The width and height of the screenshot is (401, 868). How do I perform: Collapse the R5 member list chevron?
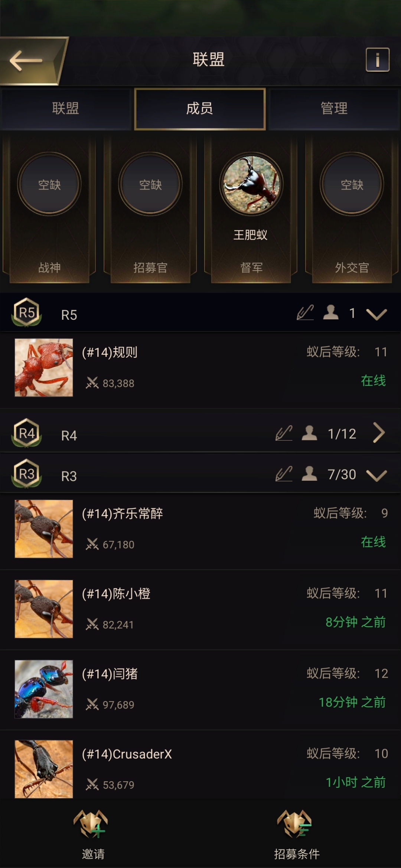tap(376, 314)
